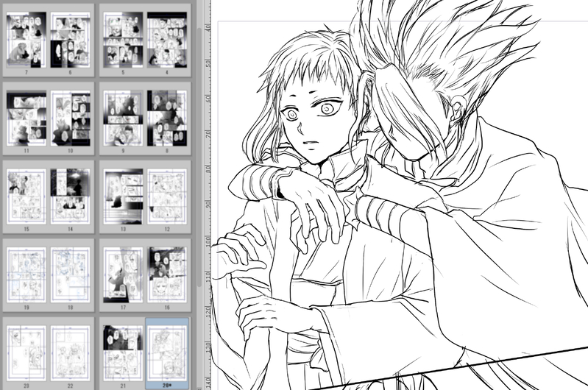Open page 18 rough sketch thumbnail
Screen dimensions: 588x390
tap(70, 275)
